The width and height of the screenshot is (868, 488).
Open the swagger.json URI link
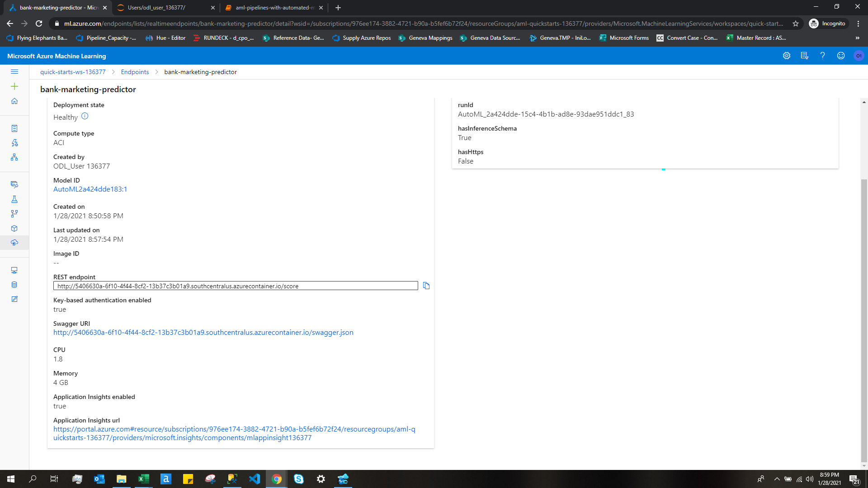[x=203, y=333]
